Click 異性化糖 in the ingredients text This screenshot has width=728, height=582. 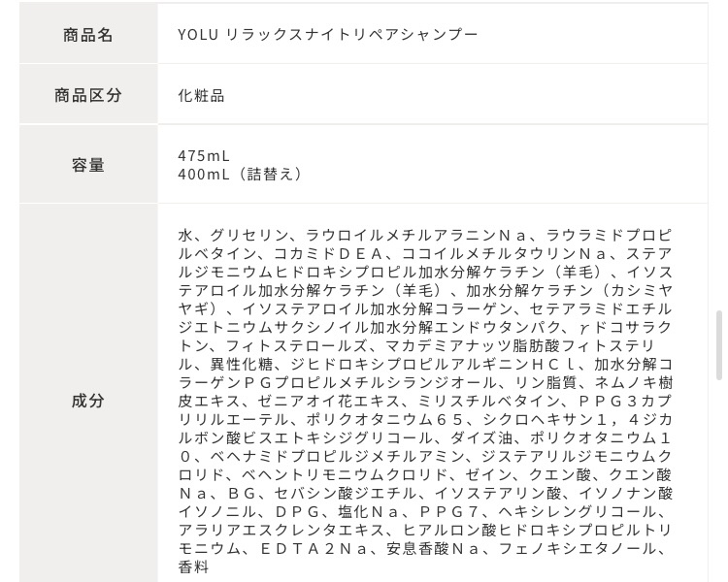point(242,364)
